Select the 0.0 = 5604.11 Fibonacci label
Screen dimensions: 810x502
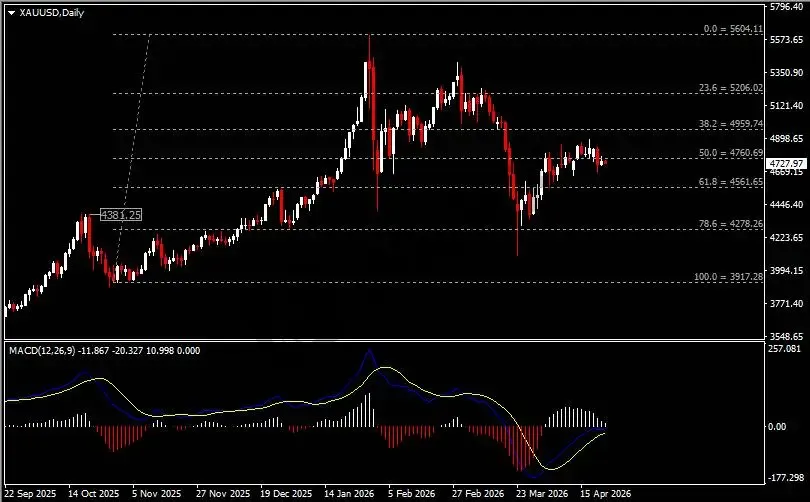(733, 29)
